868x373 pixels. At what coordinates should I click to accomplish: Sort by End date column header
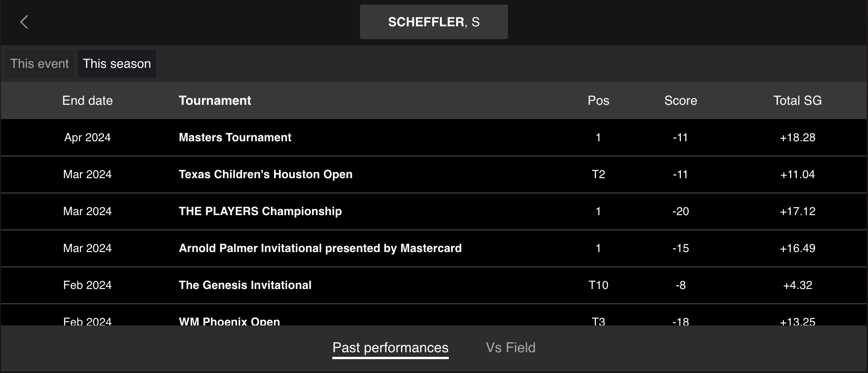[x=87, y=101]
